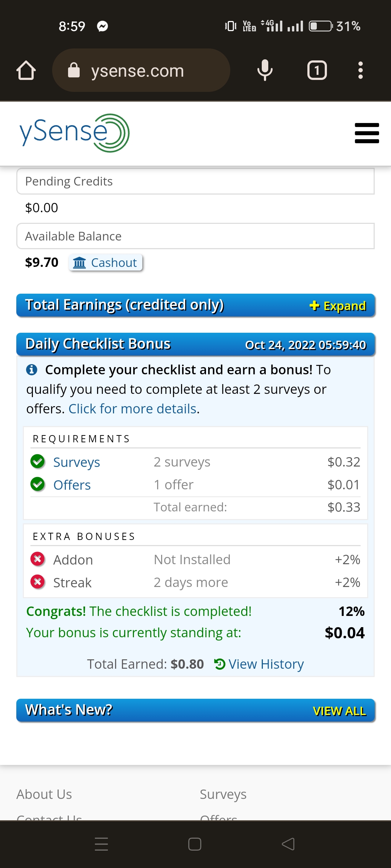View all What's New items
This screenshot has height=868, width=391.
[339, 711]
